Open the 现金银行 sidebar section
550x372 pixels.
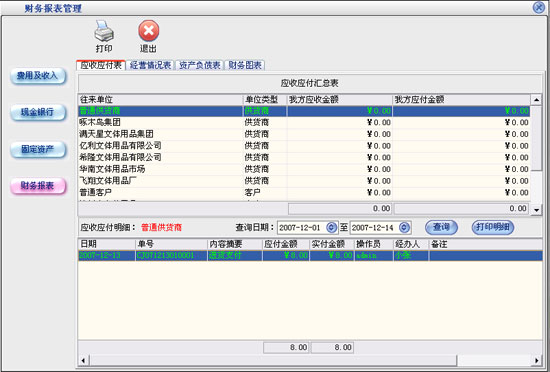38,113
